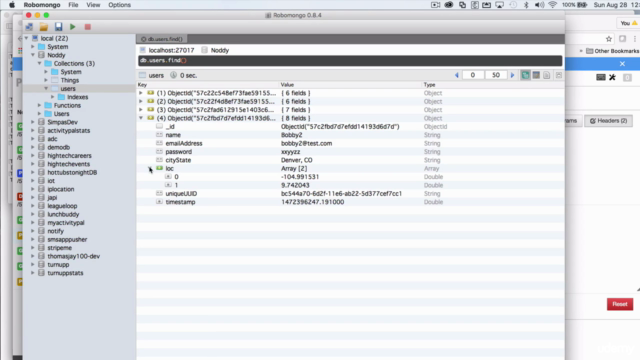Open Other Bookmarks folder in browser
Image resolution: width=640 pixels, height=360 pixels.
[613, 51]
